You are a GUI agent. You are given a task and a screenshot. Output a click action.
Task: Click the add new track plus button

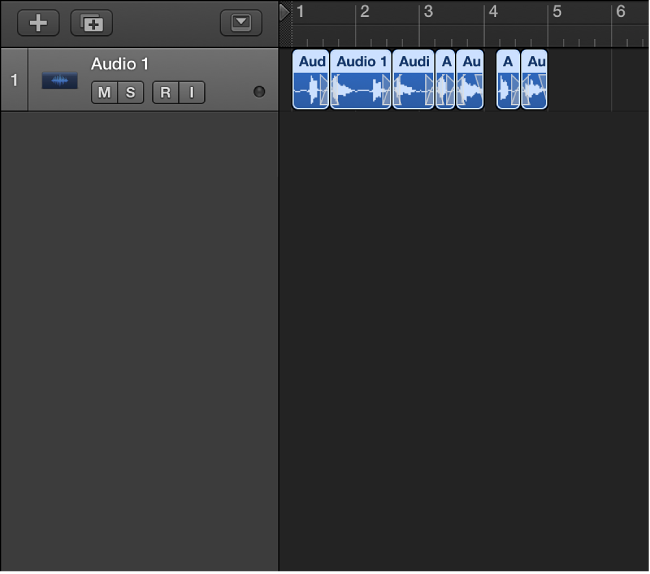coord(38,22)
